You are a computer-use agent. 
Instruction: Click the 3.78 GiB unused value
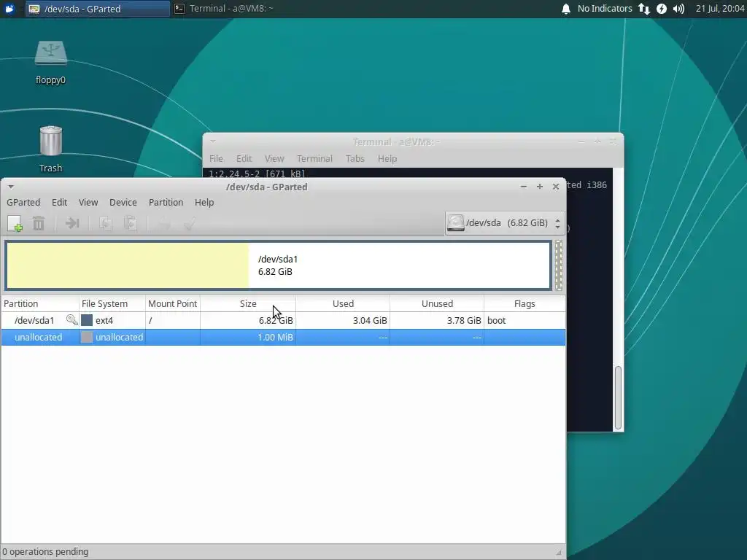pyautogui.click(x=464, y=321)
